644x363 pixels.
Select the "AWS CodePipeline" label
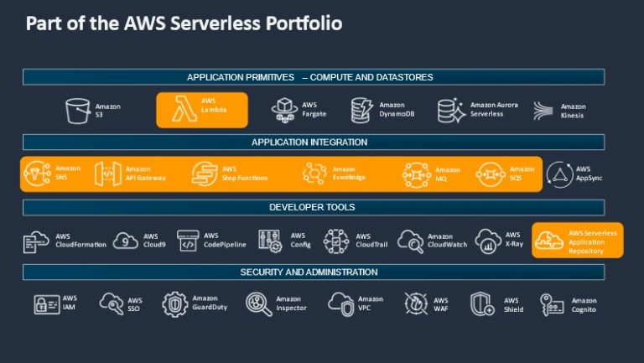[225, 240]
